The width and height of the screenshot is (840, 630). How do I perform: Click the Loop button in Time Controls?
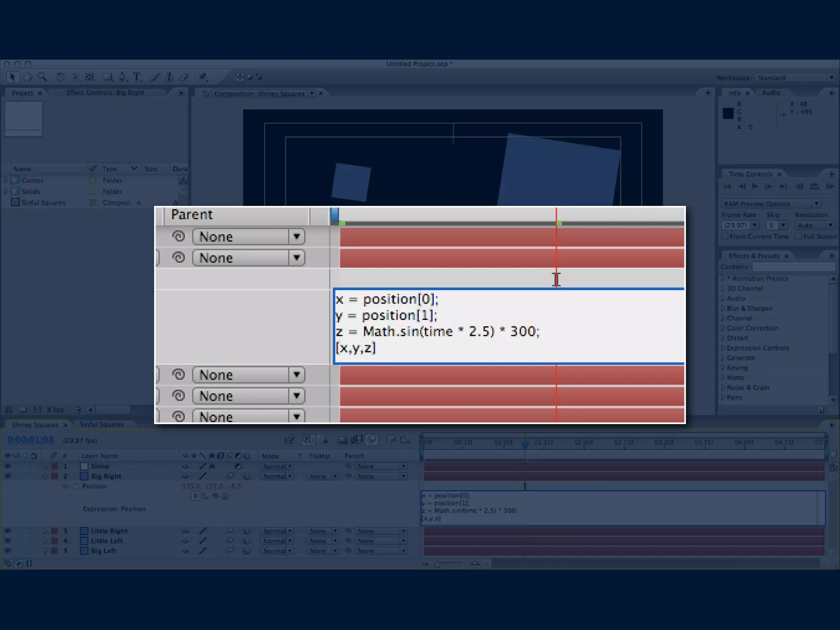tap(815, 186)
